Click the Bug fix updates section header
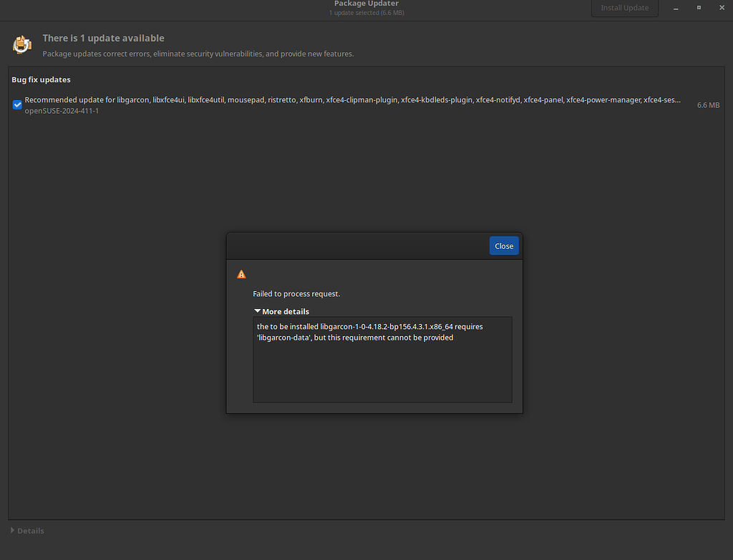This screenshot has width=733, height=560. pyautogui.click(x=41, y=79)
